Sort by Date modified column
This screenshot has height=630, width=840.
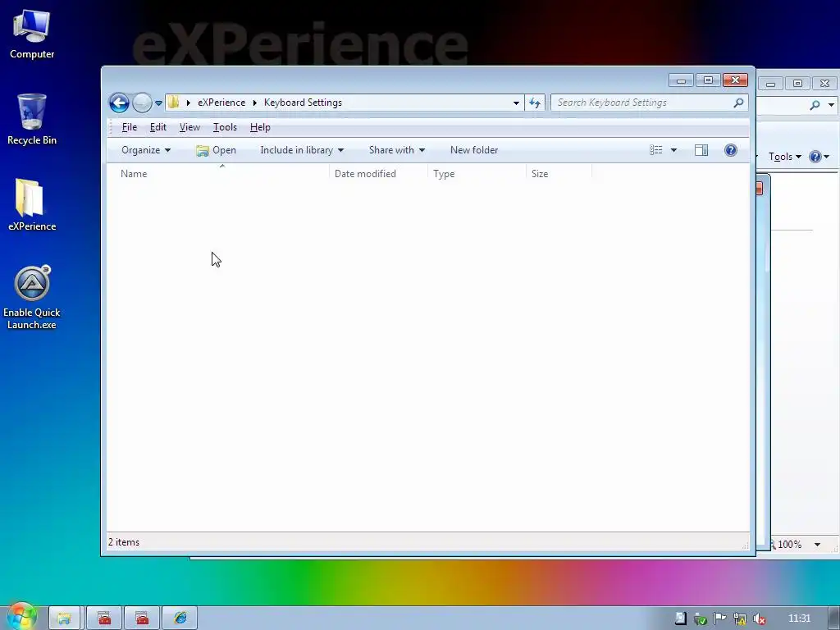click(379, 174)
